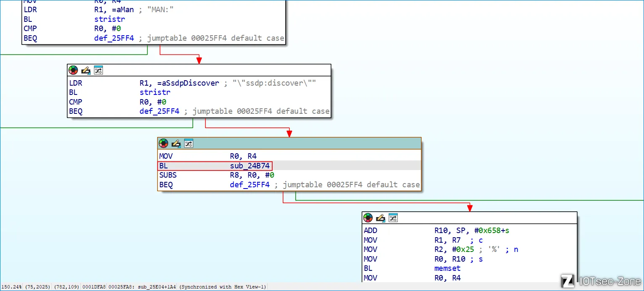Click the group-nodes icon of the memset block
The height and width of the screenshot is (291, 644).
pyautogui.click(x=393, y=218)
